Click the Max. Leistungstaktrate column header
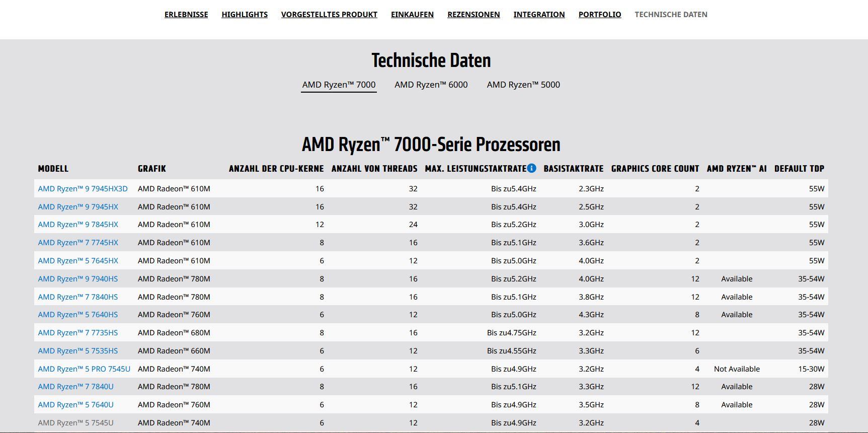The width and height of the screenshot is (868, 433). coord(476,169)
